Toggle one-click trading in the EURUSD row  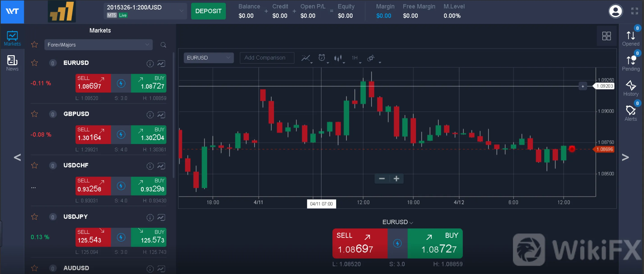(121, 83)
